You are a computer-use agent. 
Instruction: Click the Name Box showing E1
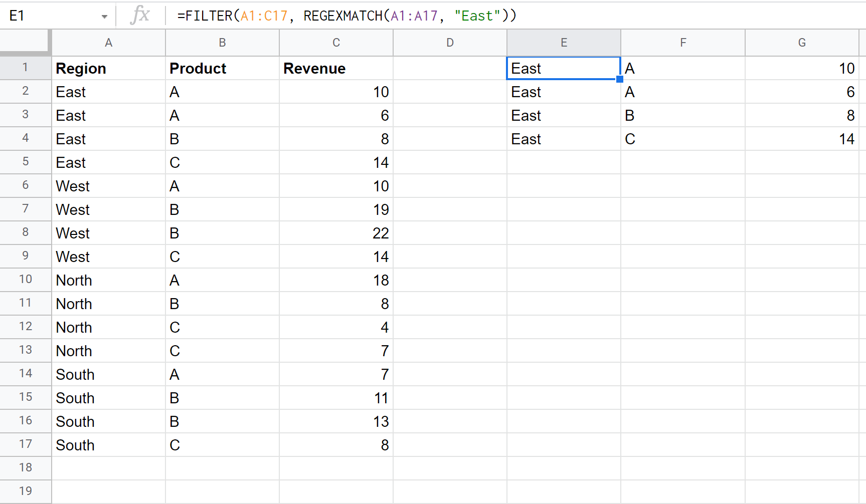(50, 16)
